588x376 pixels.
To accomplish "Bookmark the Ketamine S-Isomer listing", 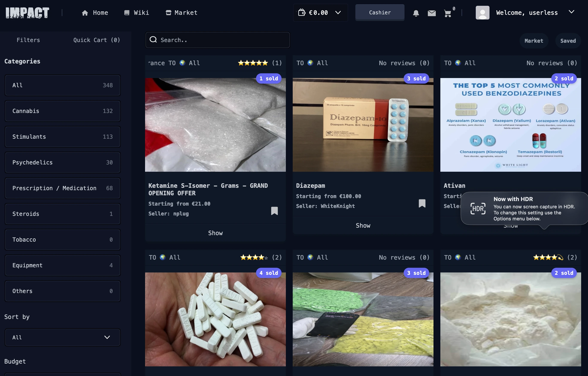I will pyautogui.click(x=274, y=211).
